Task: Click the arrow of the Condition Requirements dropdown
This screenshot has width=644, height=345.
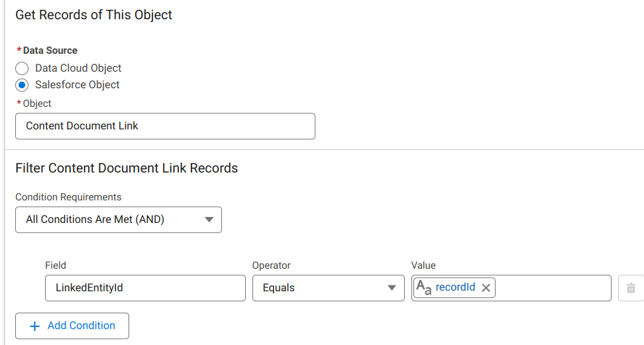Action: pos(209,220)
